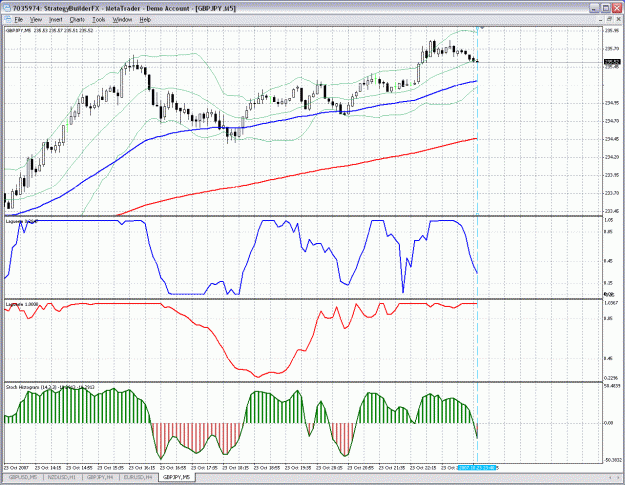Click the Stoch Histogram (14,2,3) label
Image resolution: width=625 pixels, height=485 pixels.
[x=50, y=387]
